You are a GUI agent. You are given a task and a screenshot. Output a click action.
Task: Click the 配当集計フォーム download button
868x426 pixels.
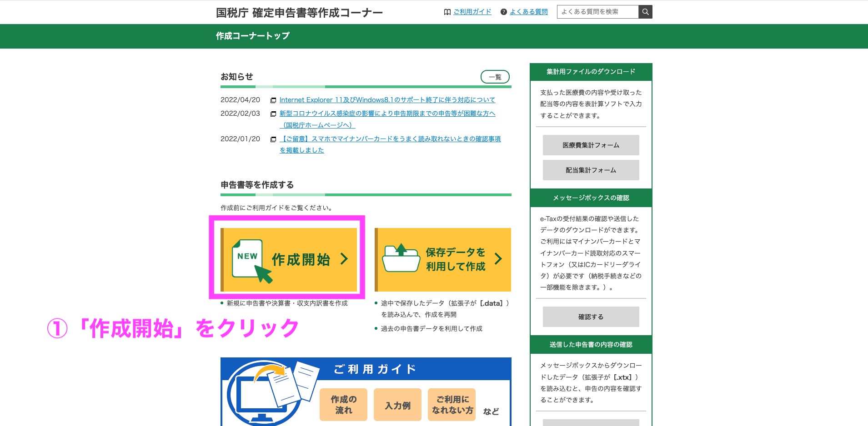point(591,170)
